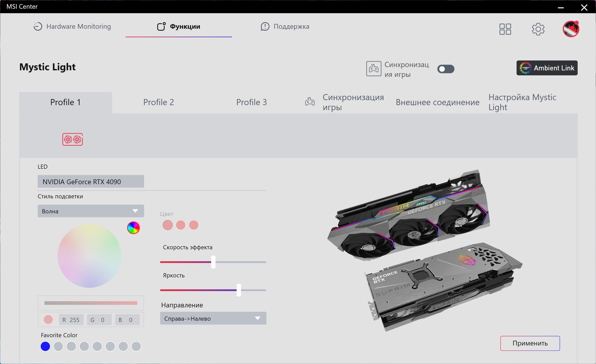
Task: Open settings gear icon
Action: [x=538, y=29]
